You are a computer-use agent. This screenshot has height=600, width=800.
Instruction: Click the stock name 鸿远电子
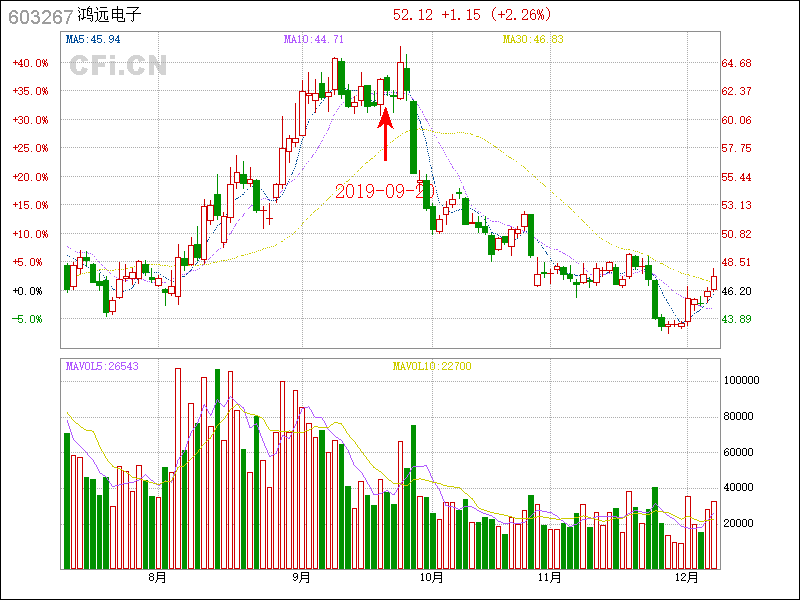109,15
